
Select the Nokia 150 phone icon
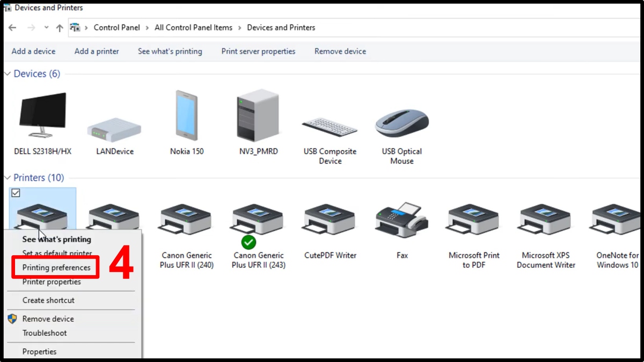[187, 116]
